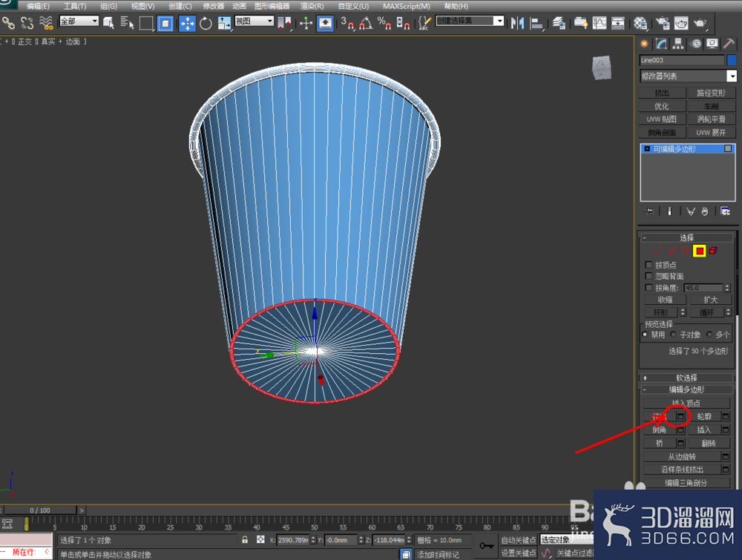Click the mirror tool
Viewport: 742px width, 560px height.
click(517, 23)
